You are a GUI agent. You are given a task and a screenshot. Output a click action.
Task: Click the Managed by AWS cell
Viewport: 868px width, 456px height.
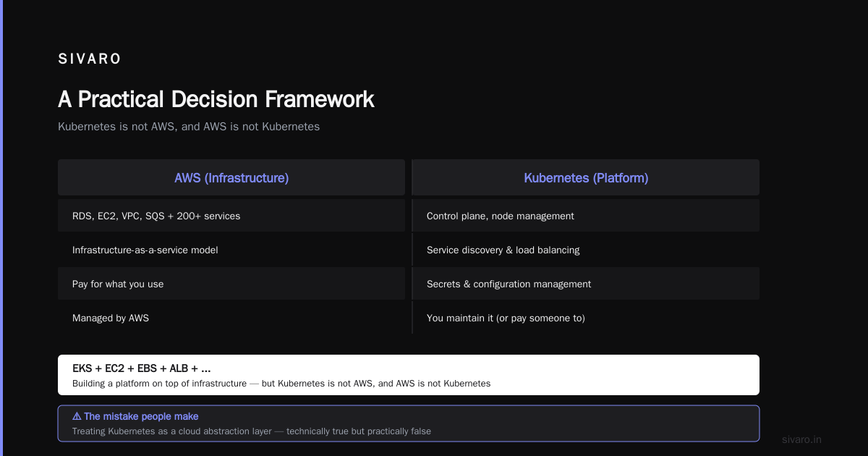pyautogui.click(x=231, y=318)
